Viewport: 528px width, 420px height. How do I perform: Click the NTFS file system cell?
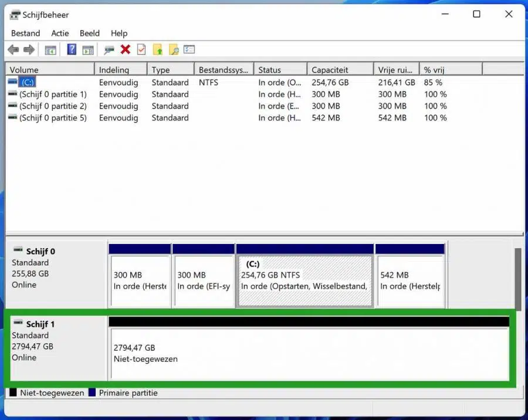(x=208, y=82)
